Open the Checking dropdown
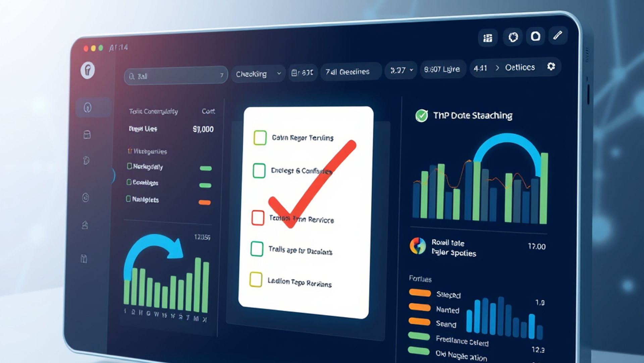Screen dimensions: 644x363 [258, 74]
